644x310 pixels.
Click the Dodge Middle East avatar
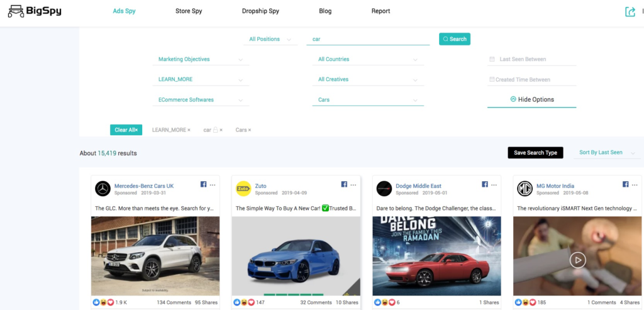(x=384, y=189)
